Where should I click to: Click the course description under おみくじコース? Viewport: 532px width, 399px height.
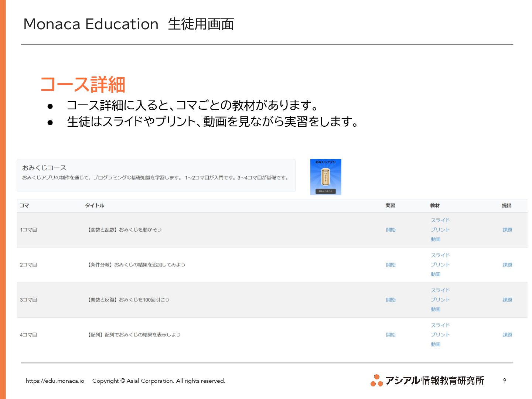tap(155, 178)
